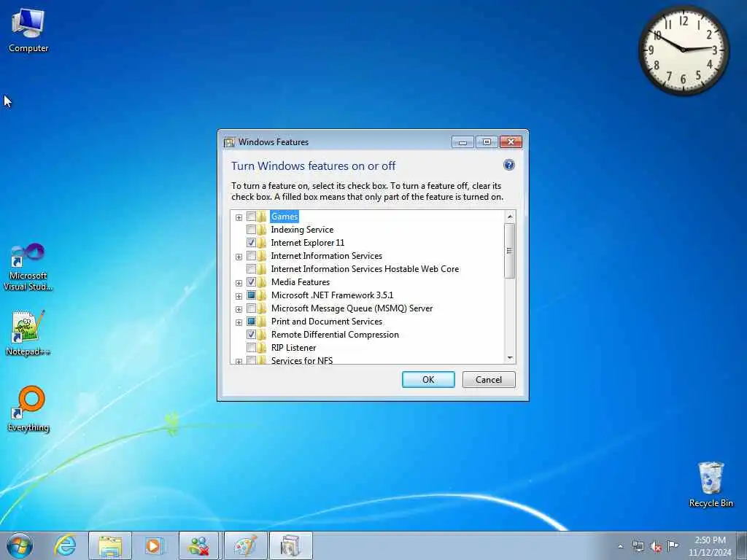Open the Microsoft Visual Studio shortcut

tap(28, 267)
